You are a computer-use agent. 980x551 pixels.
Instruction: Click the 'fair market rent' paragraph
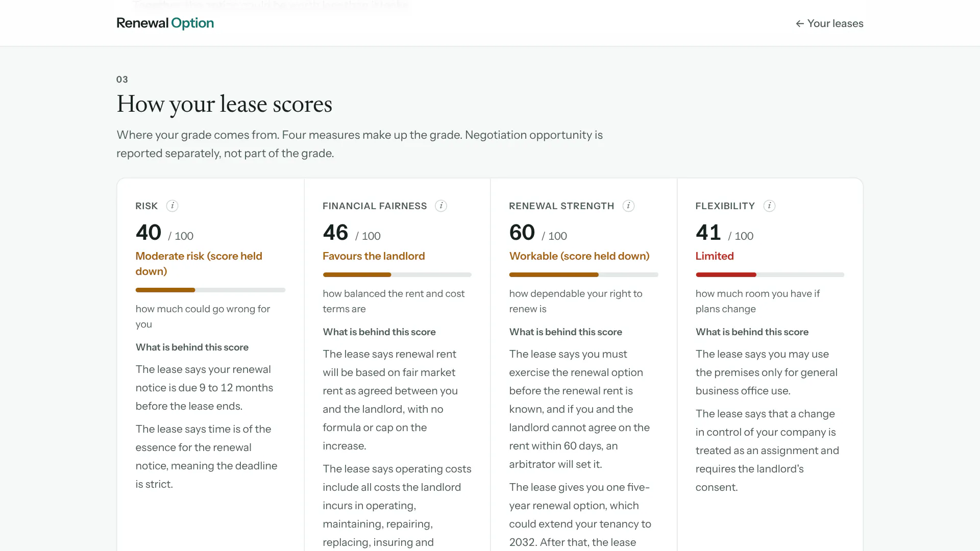point(390,400)
